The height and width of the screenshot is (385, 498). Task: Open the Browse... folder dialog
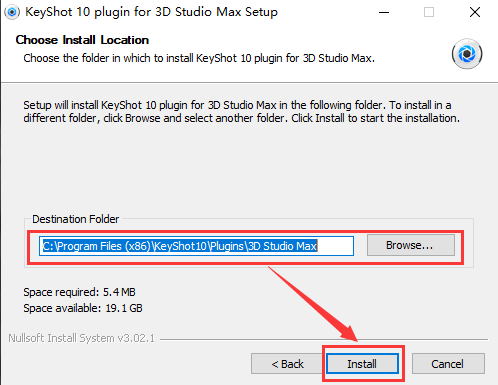pyautogui.click(x=411, y=245)
